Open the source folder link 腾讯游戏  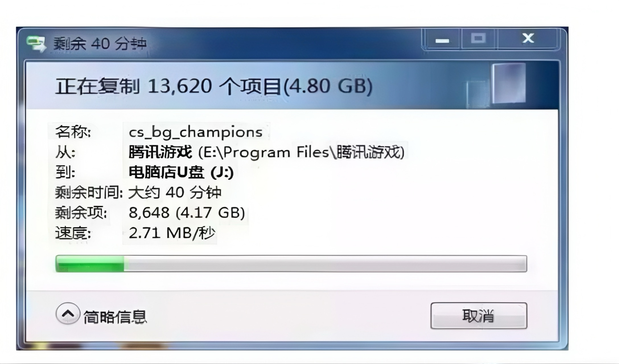(x=160, y=152)
